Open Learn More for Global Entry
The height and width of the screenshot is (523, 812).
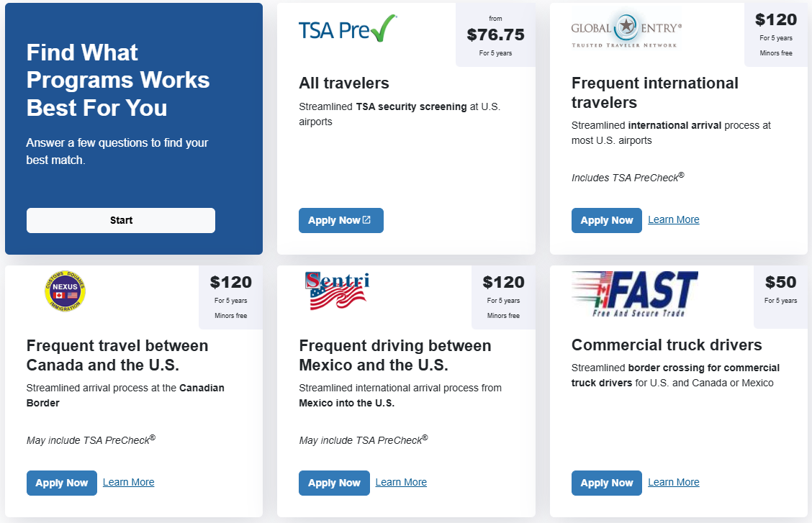point(674,219)
